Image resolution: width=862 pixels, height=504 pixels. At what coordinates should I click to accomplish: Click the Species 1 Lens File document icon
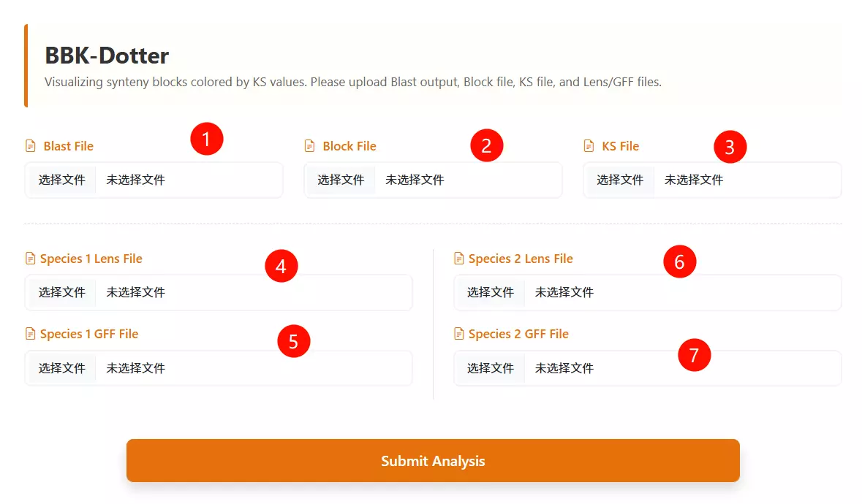tap(31, 259)
